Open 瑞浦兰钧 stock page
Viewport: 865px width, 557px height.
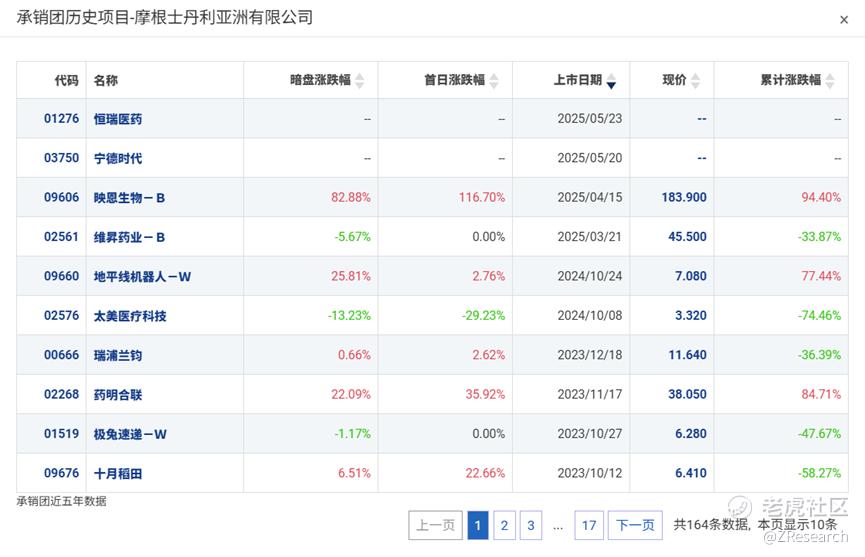(x=118, y=356)
